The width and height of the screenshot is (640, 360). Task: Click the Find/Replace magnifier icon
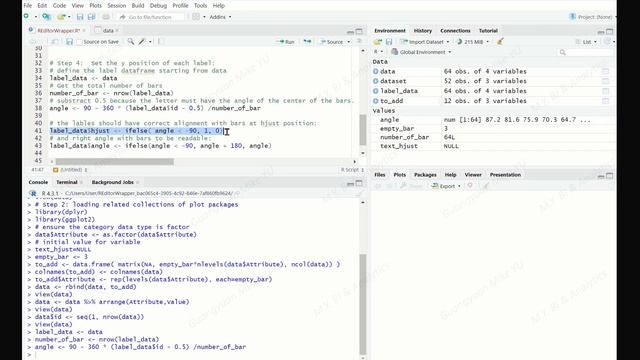click(131, 42)
